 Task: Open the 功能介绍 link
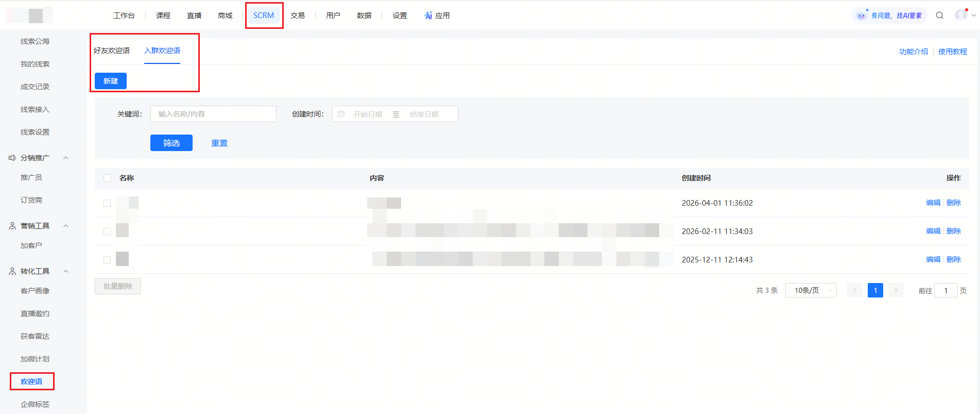(x=914, y=52)
